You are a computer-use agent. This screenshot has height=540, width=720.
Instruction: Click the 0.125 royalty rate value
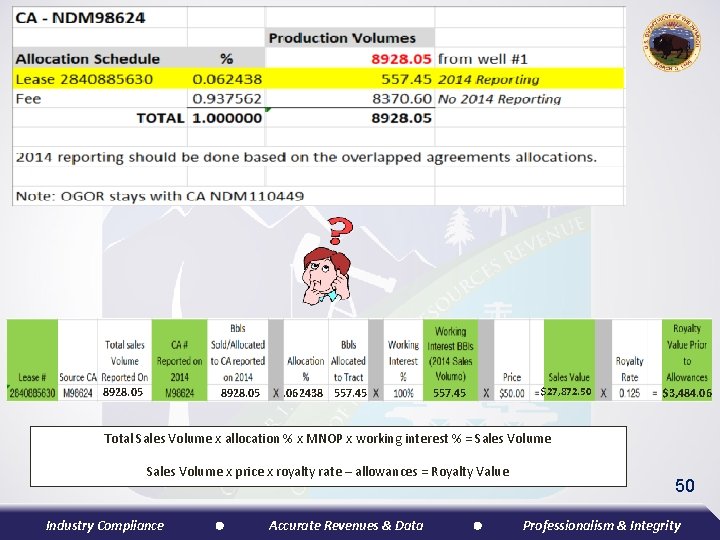628,393
